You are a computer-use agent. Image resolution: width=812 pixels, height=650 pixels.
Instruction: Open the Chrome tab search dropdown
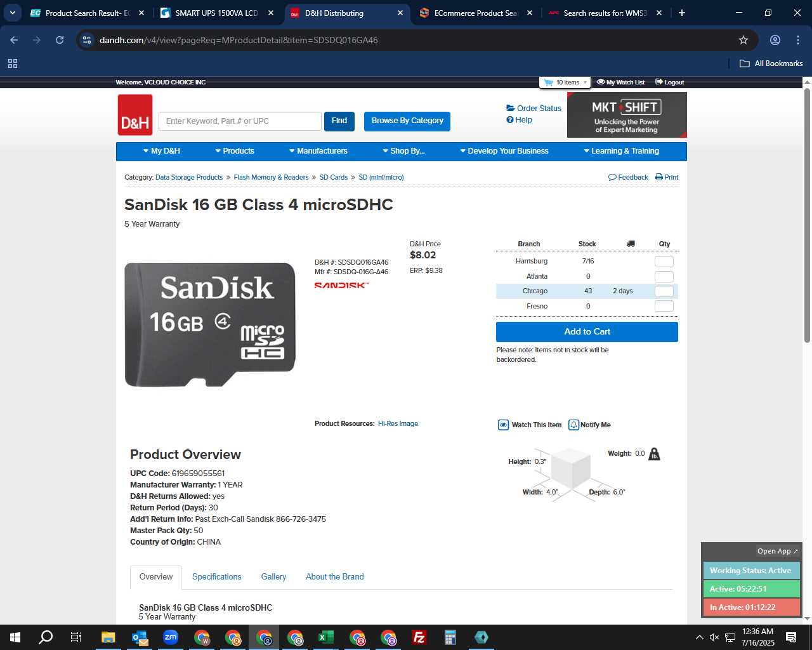pyautogui.click(x=12, y=13)
